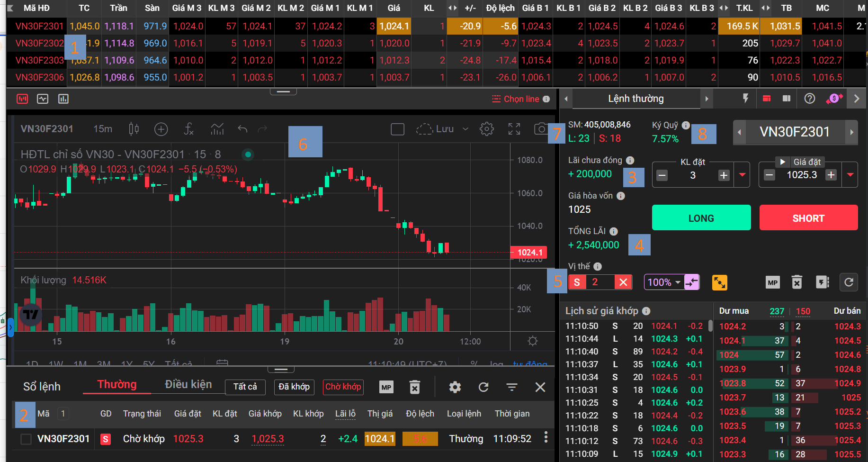The width and height of the screenshot is (868, 462).
Task: Enter fullscreen chart mode
Action: click(514, 129)
